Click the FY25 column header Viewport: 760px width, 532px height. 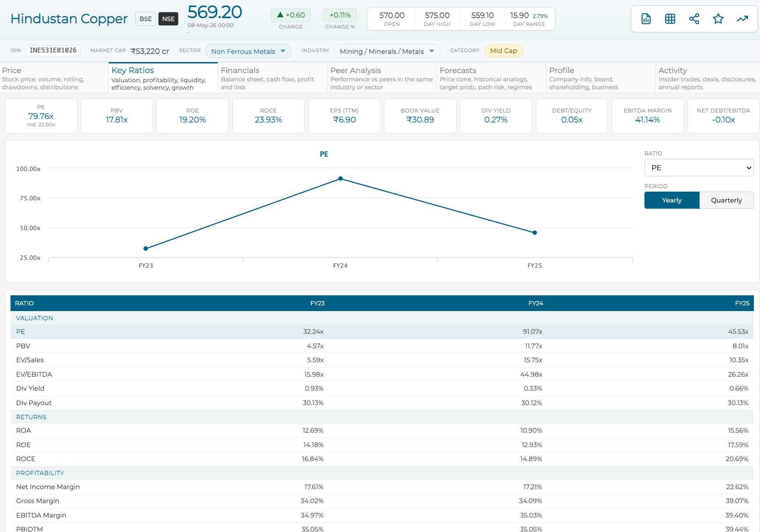point(742,303)
